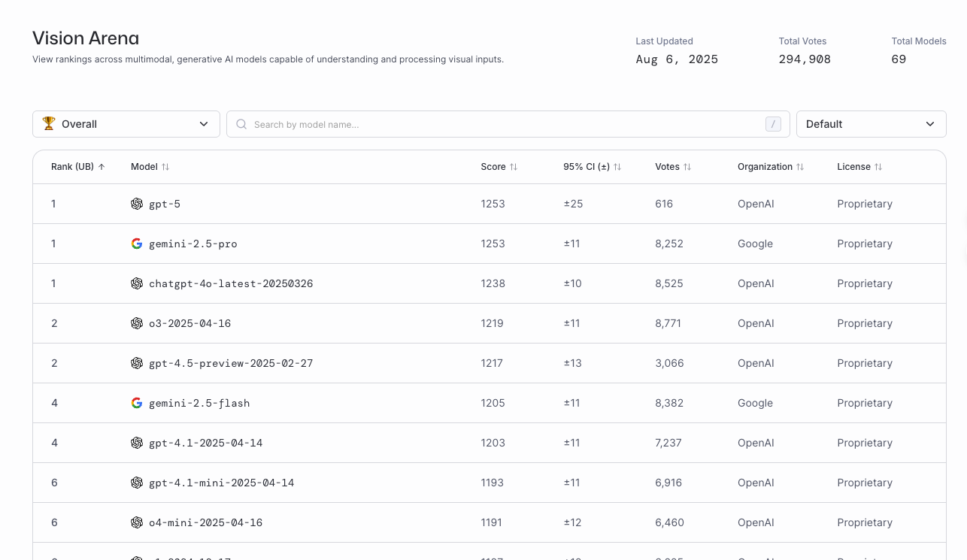967x560 pixels.
Task: Click the slash shortcut badge in search
Action: (773, 124)
